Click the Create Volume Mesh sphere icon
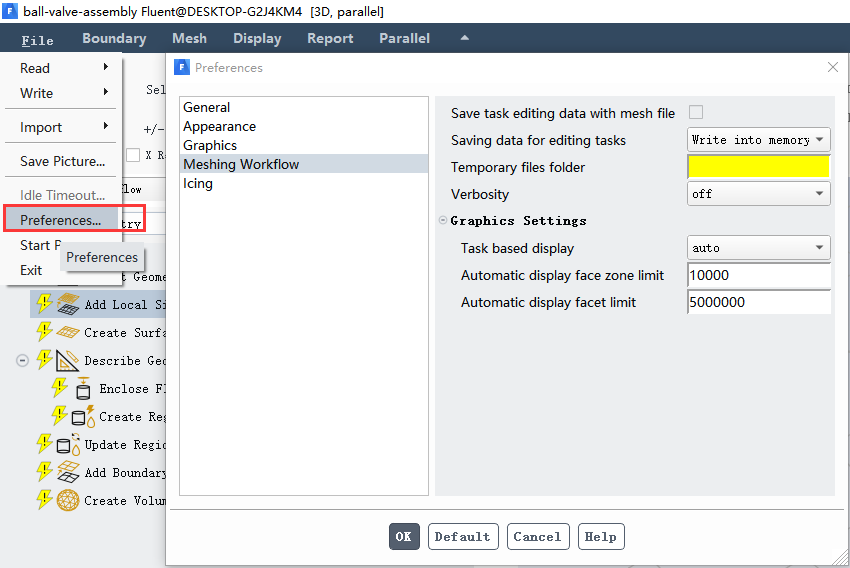This screenshot has width=850, height=568. pyautogui.click(x=68, y=500)
